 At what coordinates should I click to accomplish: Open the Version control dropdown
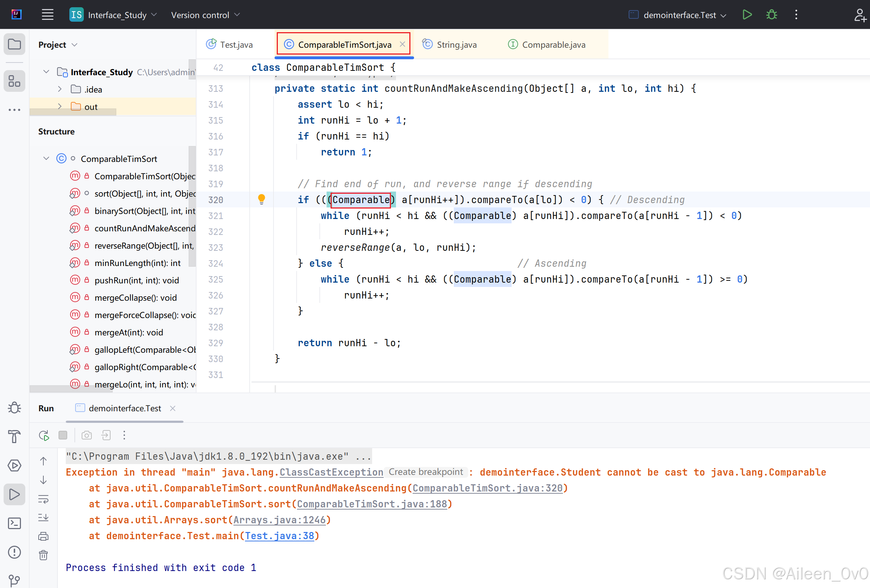[205, 15]
